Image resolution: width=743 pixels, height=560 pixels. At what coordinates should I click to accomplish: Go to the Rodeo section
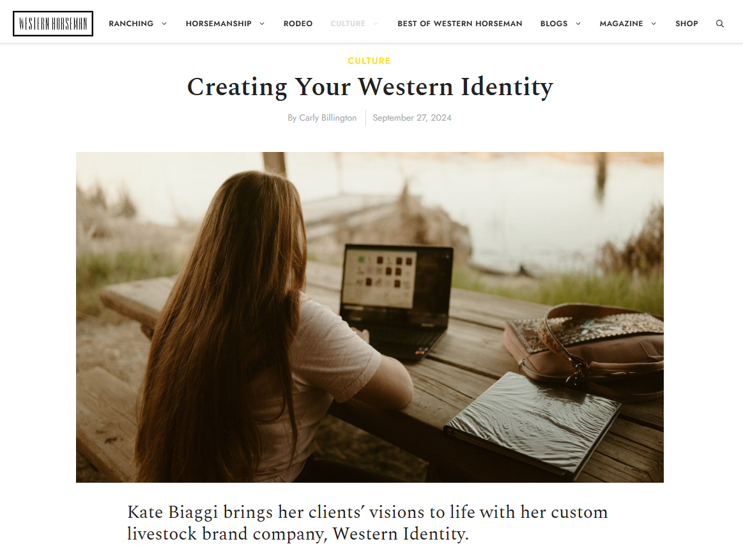coord(298,24)
